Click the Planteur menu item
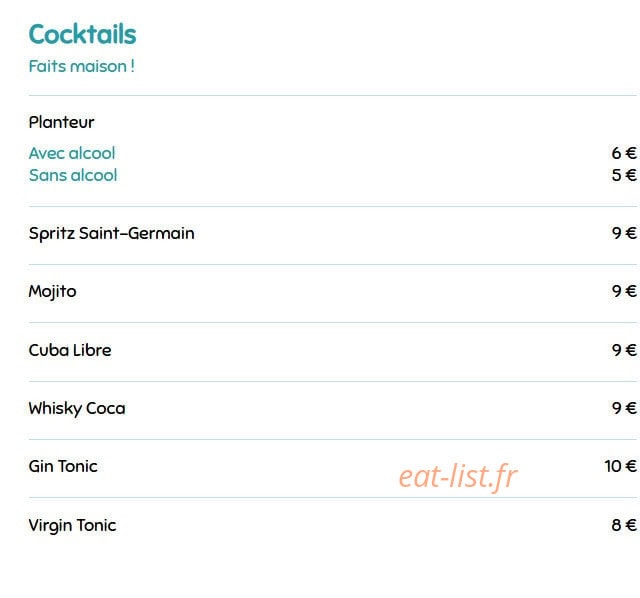The image size is (640, 598). [x=61, y=122]
